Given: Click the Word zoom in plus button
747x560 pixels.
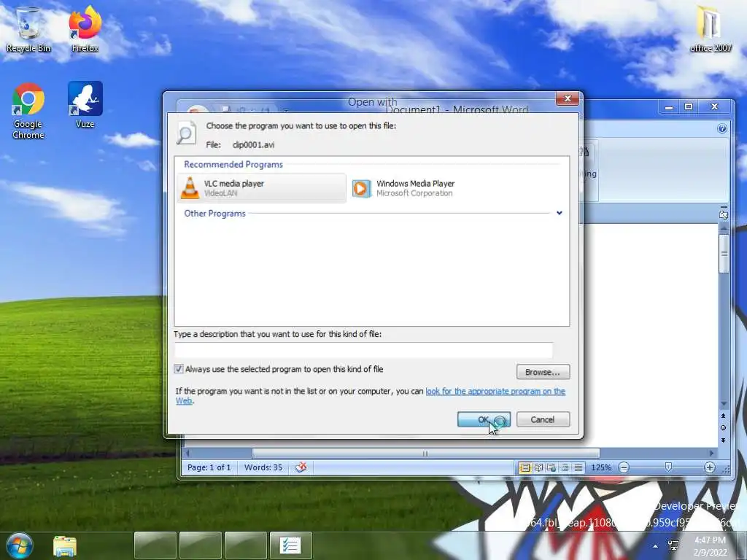Looking at the screenshot, I should (x=709, y=467).
